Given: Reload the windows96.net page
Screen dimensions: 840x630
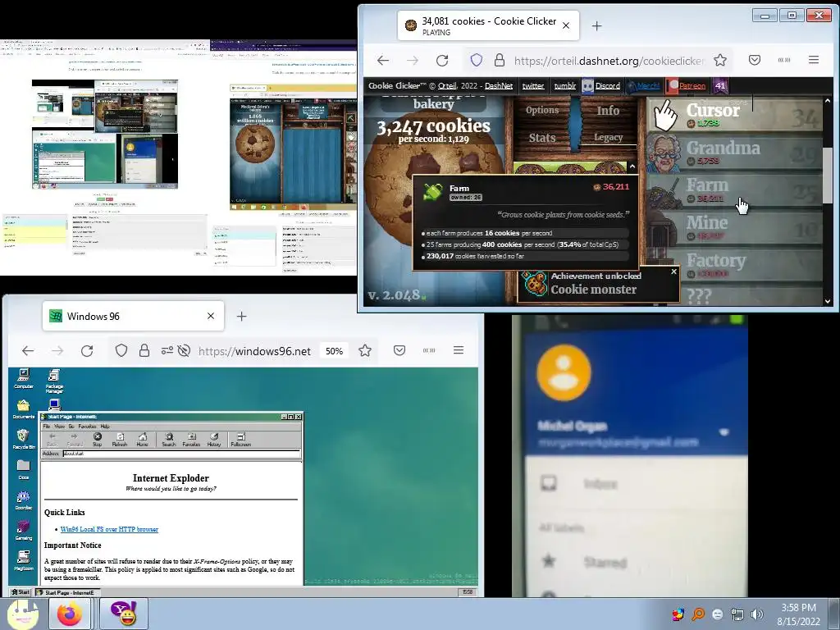Looking at the screenshot, I should 87,351.
